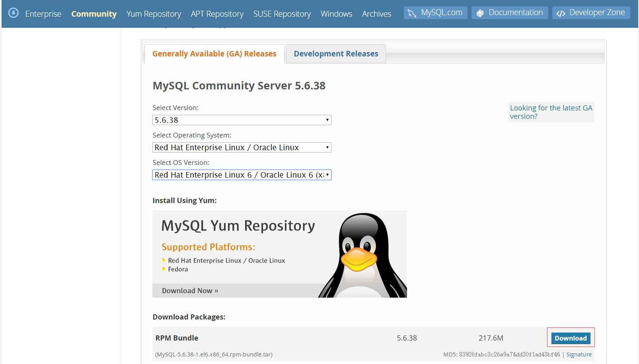Select Windows in the top navigation

pos(336,14)
